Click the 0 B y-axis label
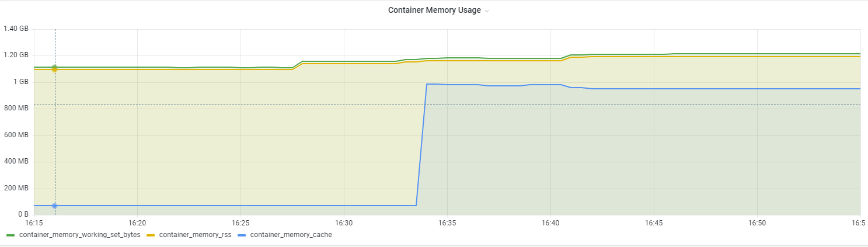Image resolution: width=868 pixels, height=247 pixels. pyautogui.click(x=22, y=215)
